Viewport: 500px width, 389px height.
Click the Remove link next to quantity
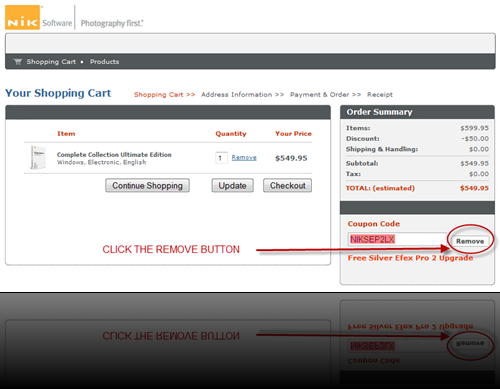click(x=244, y=157)
